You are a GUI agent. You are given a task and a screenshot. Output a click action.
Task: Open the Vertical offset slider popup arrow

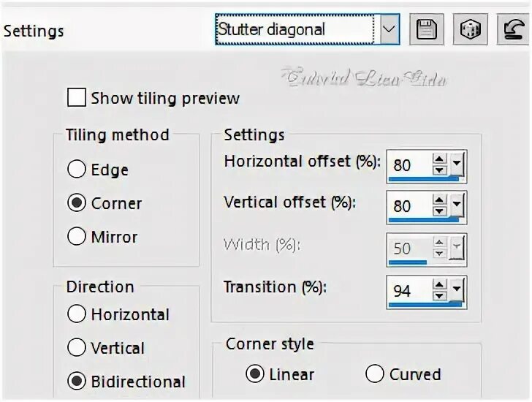click(457, 205)
